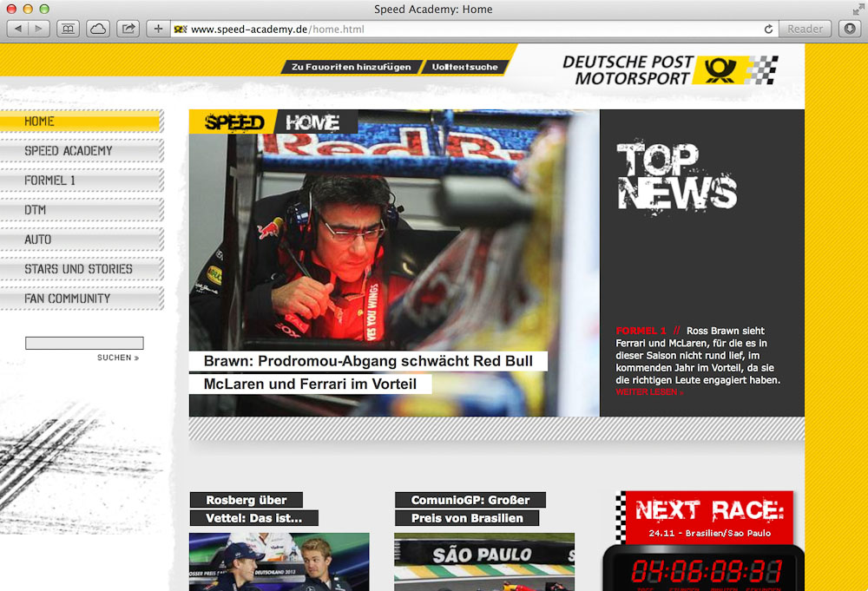The height and width of the screenshot is (591, 868).
Task: Open iCloud Tabs cloud icon
Action: coord(98,29)
